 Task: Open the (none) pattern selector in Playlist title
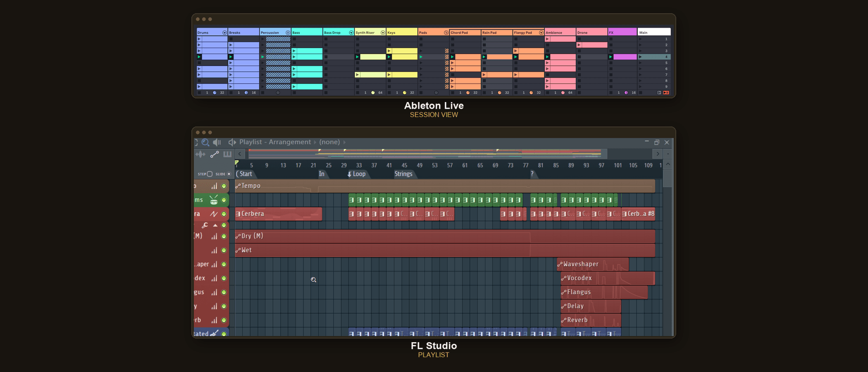[329, 142]
